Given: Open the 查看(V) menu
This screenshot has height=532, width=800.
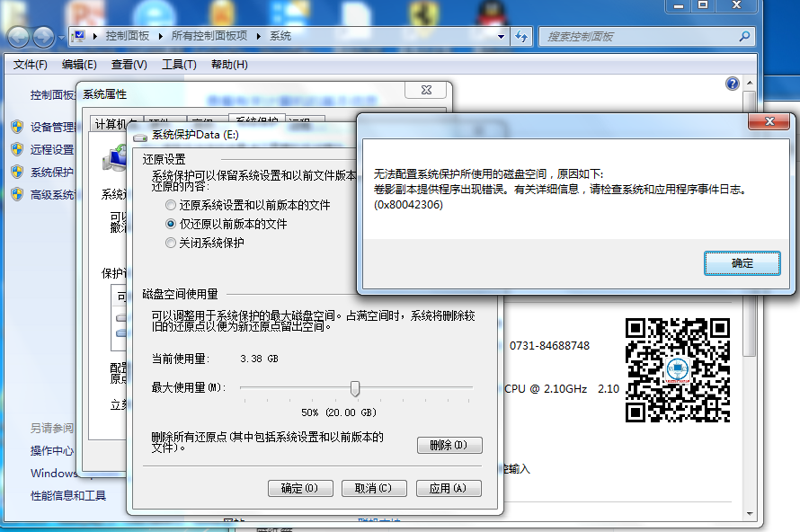Looking at the screenshot, I should (x=129, y=65).
